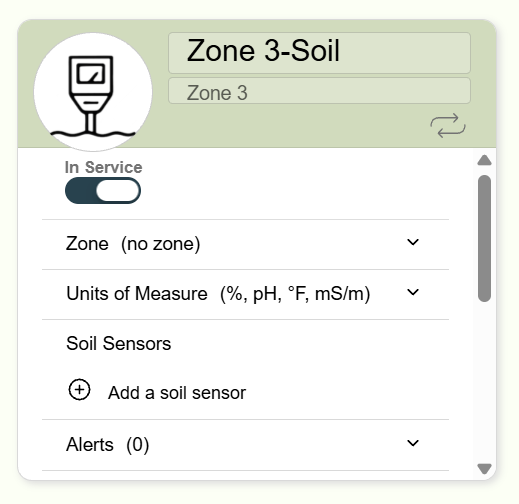Click the scroll down arrow
This screenshot has height=504, width=519.
tap(484, 469)
